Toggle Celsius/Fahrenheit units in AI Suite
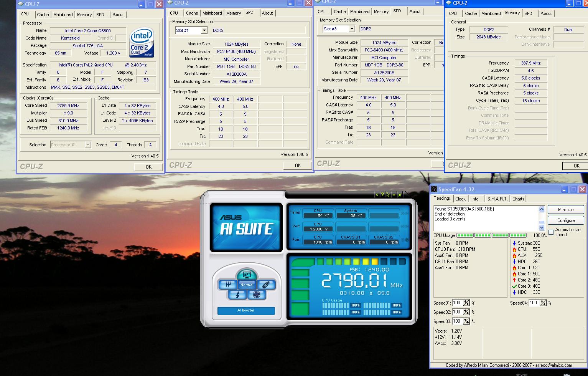 pos(388,195)
